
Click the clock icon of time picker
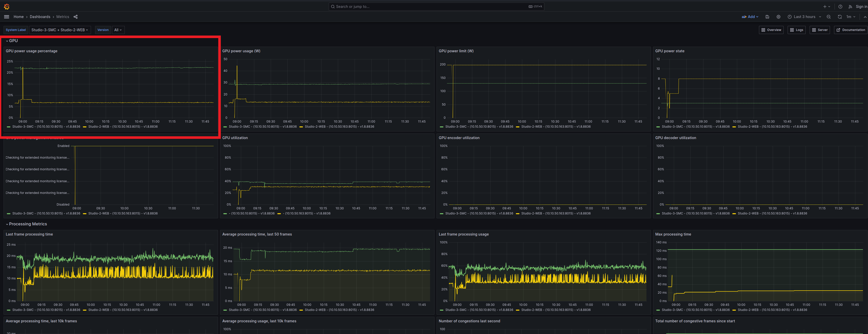(x=789, y=16)
